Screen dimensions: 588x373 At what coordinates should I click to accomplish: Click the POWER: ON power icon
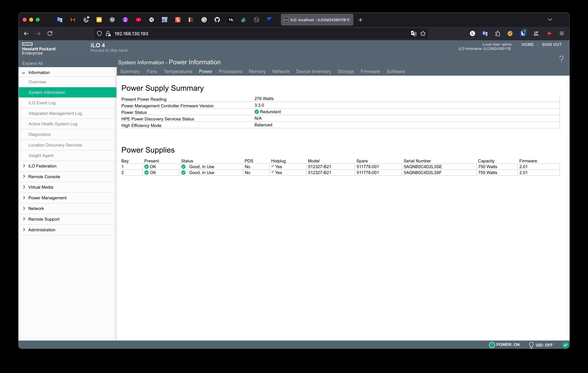pyautogui.click(x=492, y=344)
